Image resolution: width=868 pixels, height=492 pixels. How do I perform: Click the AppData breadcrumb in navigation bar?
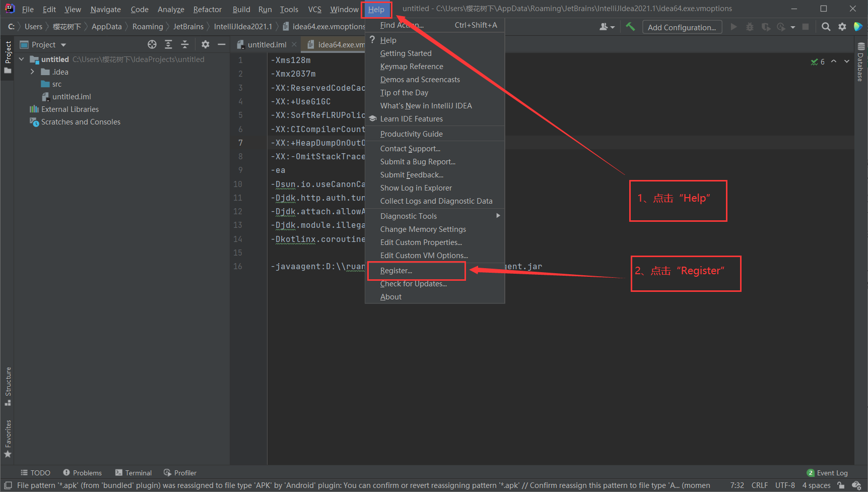coord(106,27)
